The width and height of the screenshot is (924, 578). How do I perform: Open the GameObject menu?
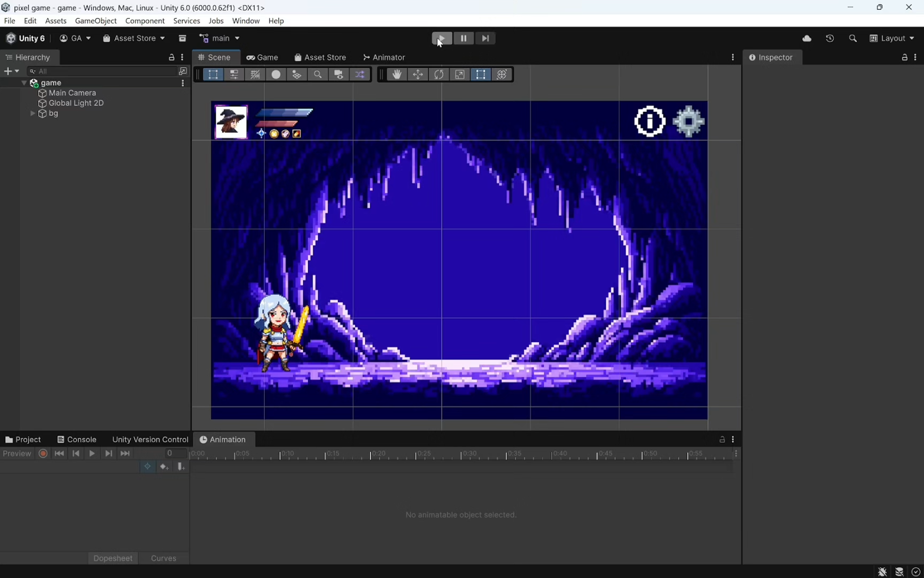(96, 21)
